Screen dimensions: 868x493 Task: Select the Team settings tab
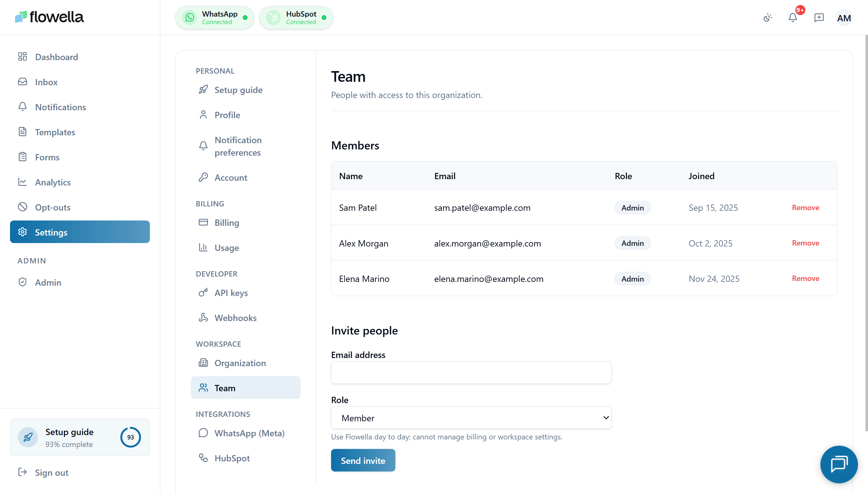(x=245, y=388)
